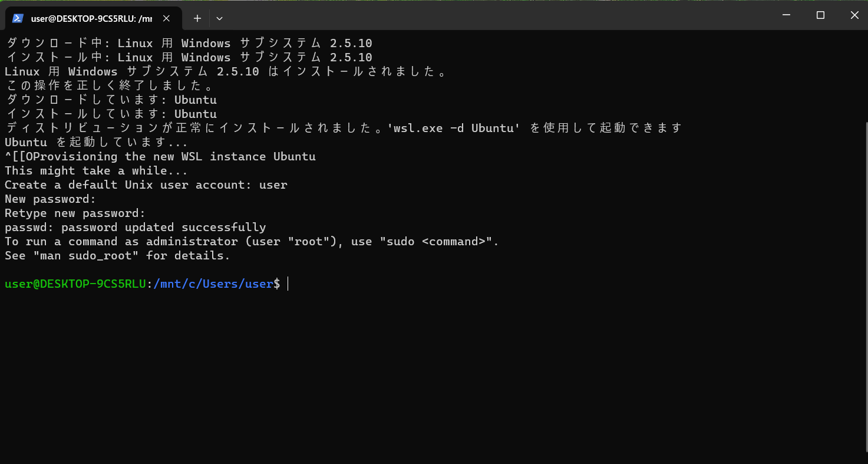Minimize the terminal window
This screenshot has width=868, height=464.
786,15
